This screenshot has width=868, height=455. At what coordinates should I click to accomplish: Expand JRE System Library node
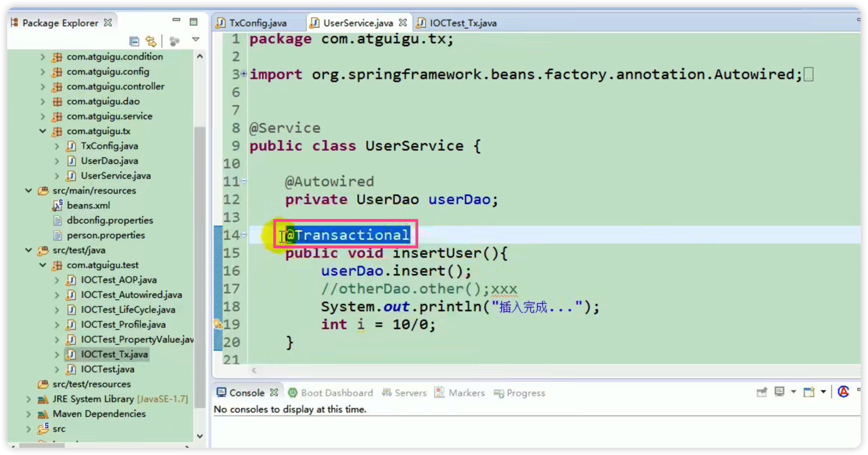coord(29,399)
